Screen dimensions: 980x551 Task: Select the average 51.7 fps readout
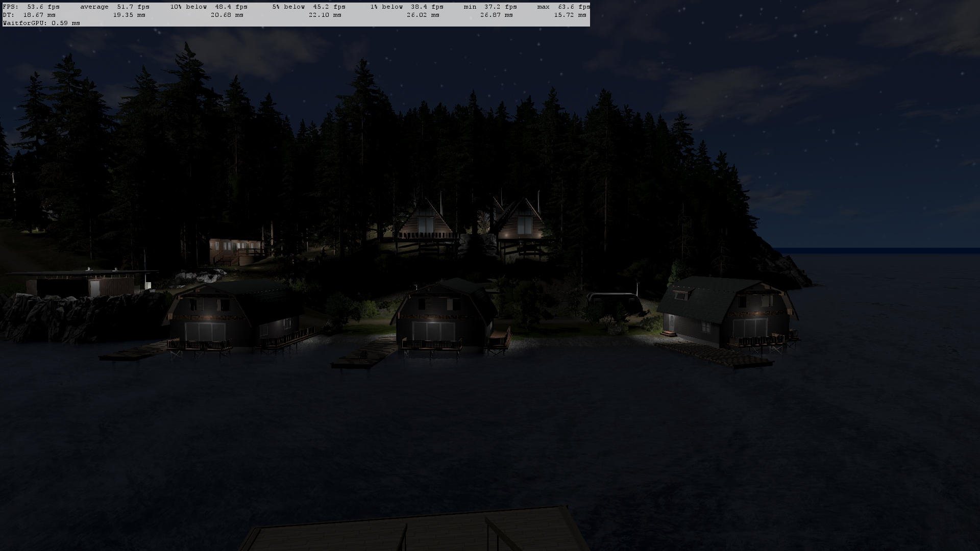pyautogui.click(x=115, y=7)
